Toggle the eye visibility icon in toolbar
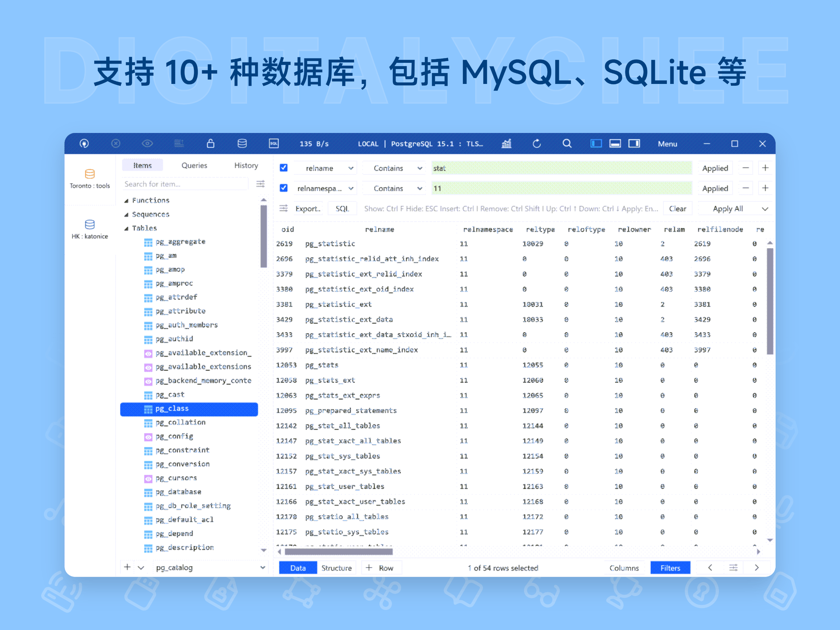The height and width of the screenshot is (630, 840). [x=147, y=144]
